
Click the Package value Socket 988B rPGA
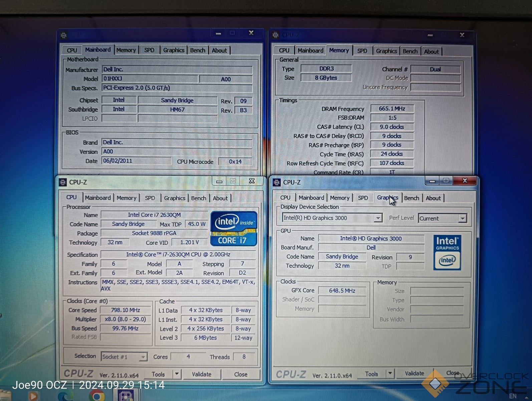point(154,233)
